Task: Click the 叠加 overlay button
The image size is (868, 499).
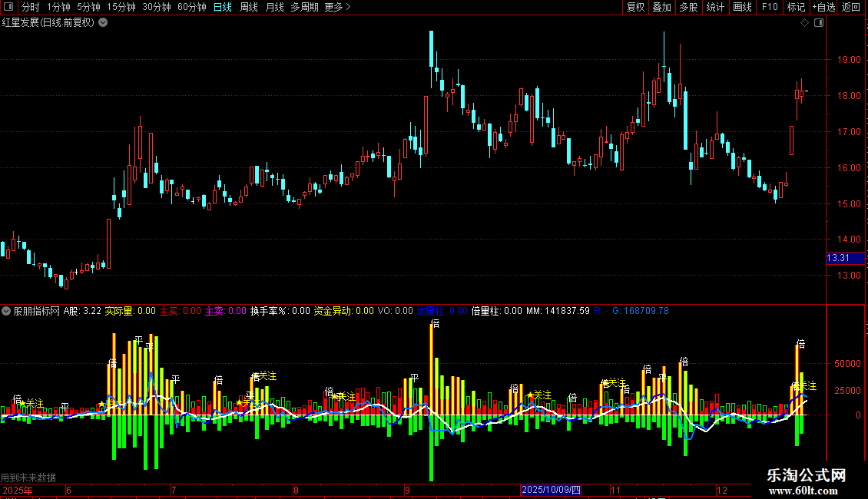Action: pyautogui.click(x=661, y=7)
